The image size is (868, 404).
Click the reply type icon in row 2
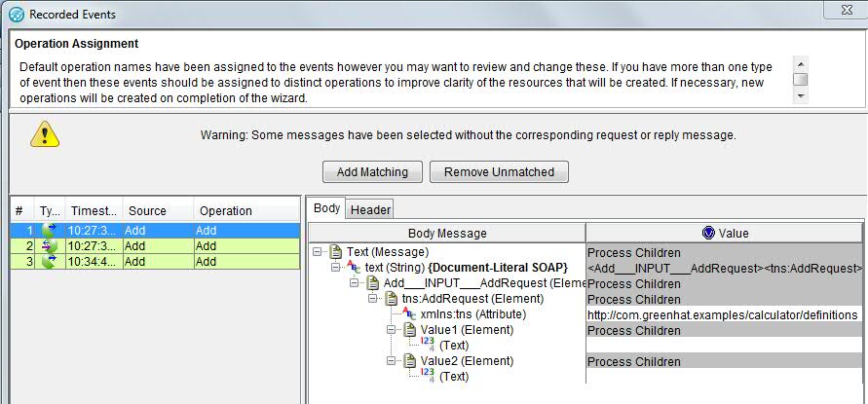coord(50,245)
